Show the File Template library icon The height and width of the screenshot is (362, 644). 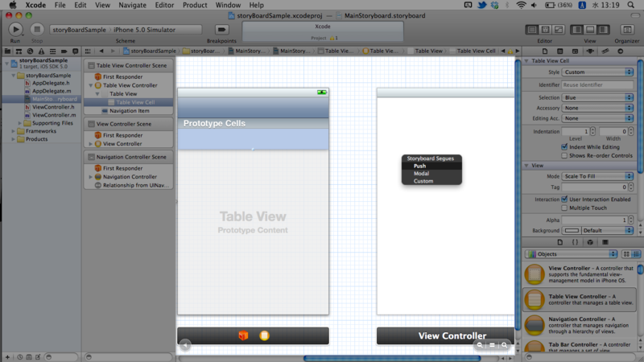coord(559,242)
